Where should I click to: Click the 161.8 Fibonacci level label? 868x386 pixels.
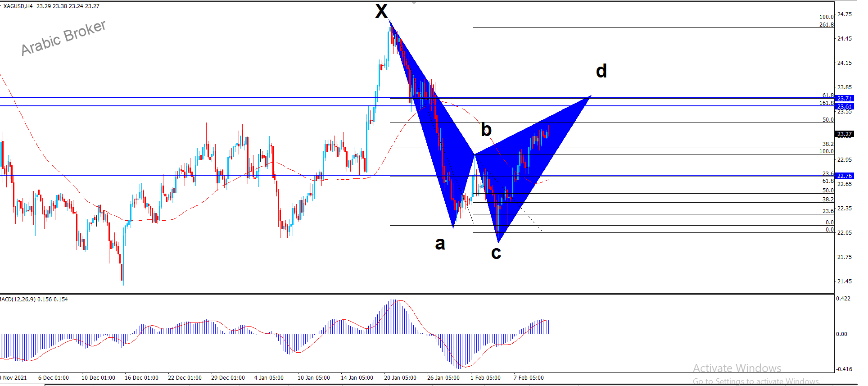(x=827, y=103)
